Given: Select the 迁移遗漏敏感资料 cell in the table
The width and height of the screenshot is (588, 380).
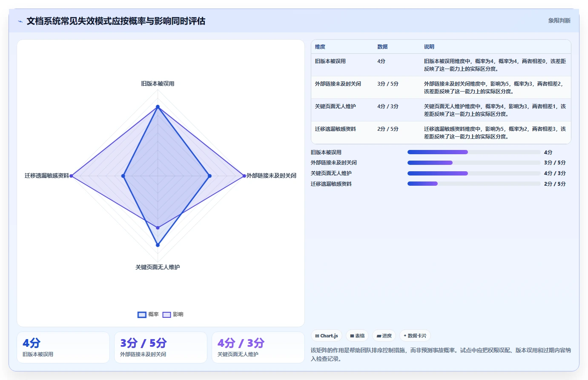Looking at the screenshot, I should click(x=336, y=129).
